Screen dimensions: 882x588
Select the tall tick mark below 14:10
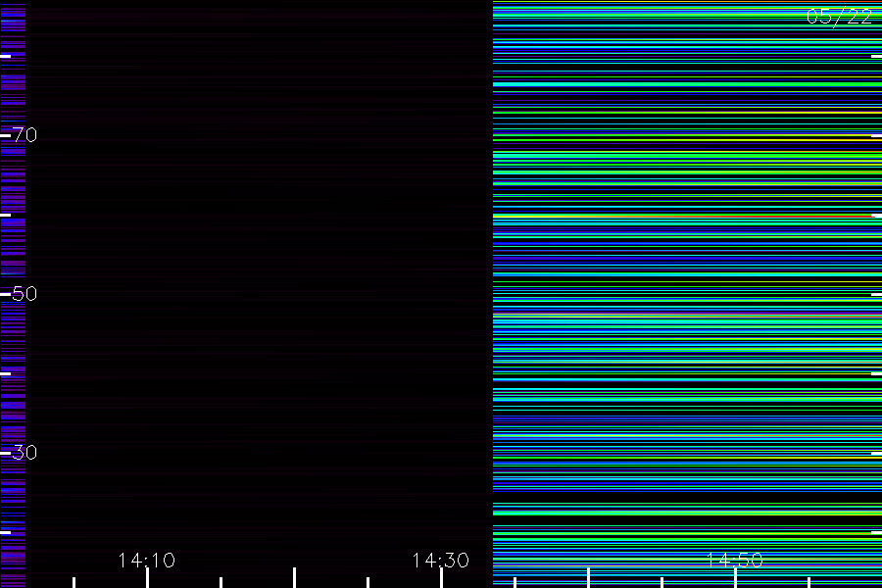tap(147, 578)
